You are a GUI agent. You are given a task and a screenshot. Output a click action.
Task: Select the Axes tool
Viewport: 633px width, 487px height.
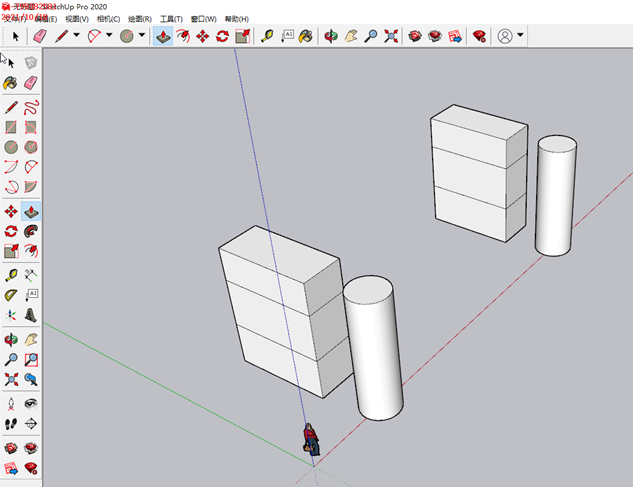(x=11, y=315)
